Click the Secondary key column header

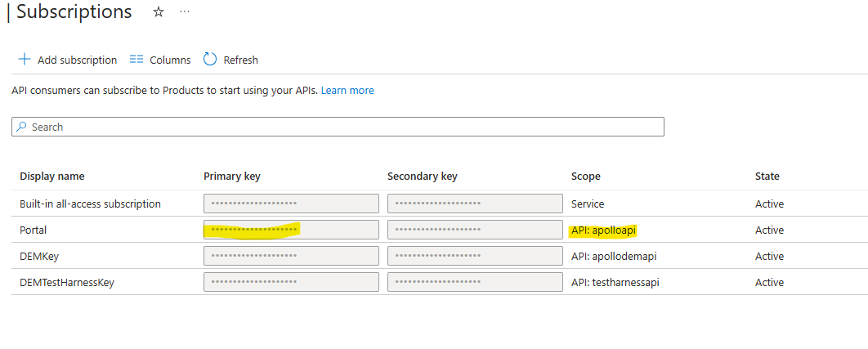(423, 177)
